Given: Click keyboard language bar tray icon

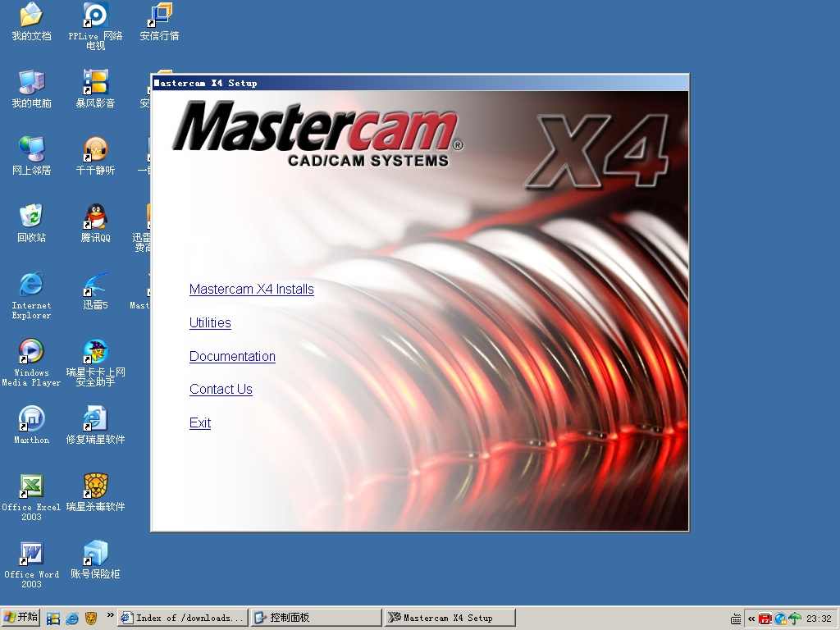Looking at the screenshot, I should point(736,619).
